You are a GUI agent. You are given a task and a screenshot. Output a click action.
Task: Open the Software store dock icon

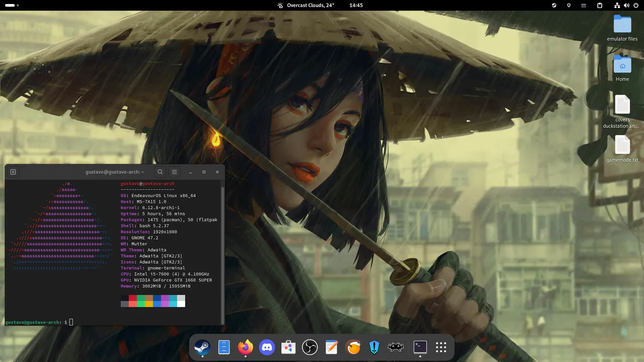[x=288, y=347]
